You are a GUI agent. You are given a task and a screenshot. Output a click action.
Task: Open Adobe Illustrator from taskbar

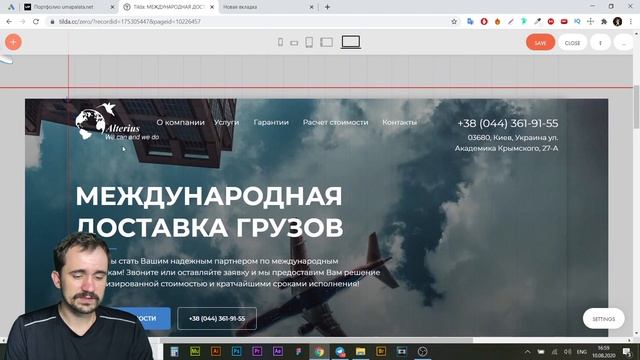point(216,351)
